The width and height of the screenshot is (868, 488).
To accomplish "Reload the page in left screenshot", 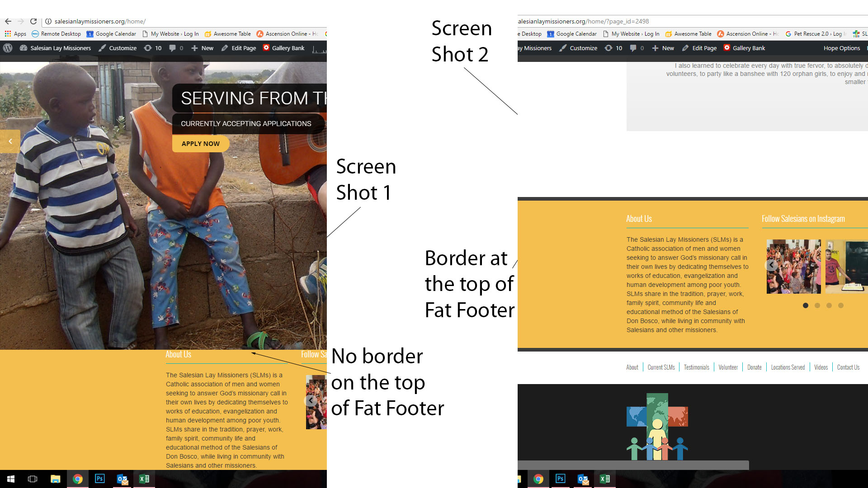I will [33, 21].
